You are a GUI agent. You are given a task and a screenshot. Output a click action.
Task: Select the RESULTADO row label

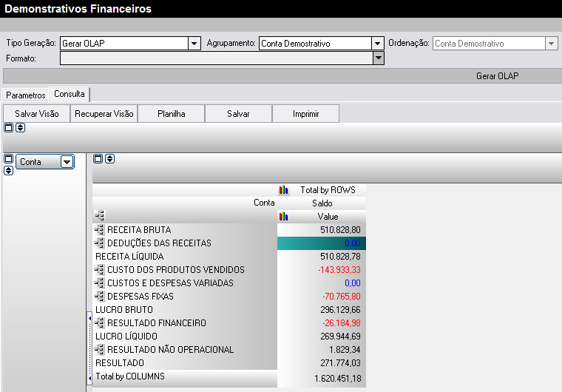[119, 362]
